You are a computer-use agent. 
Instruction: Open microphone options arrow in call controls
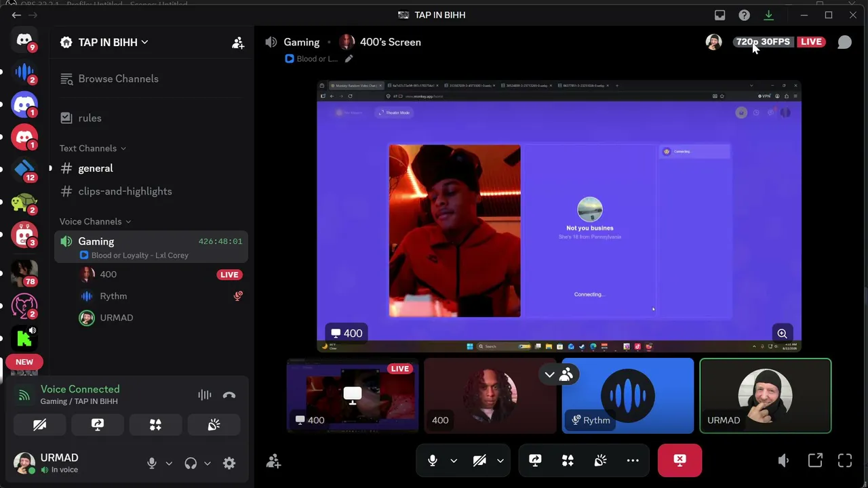[454, 461]
